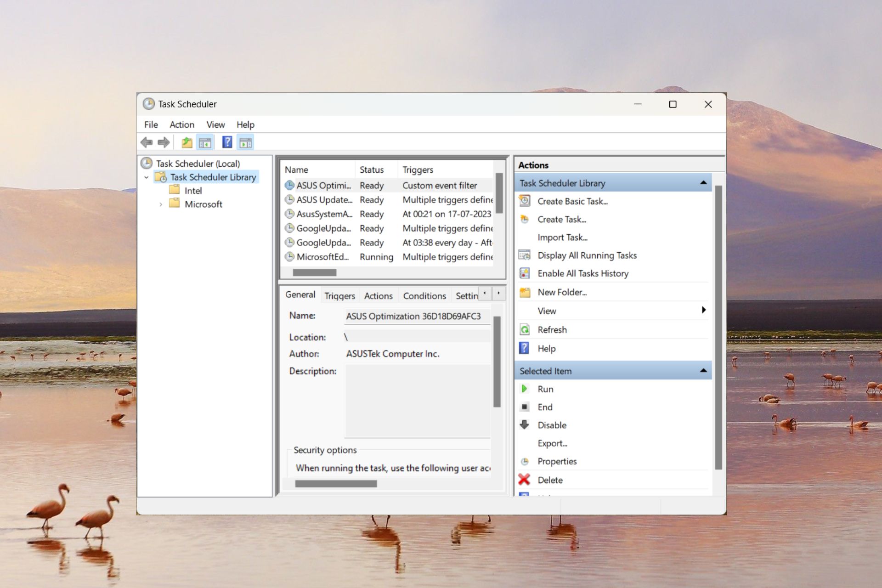The image size is (882, 588).
Task: Click Export... action for selected task
Action: (x=552, y=443)
